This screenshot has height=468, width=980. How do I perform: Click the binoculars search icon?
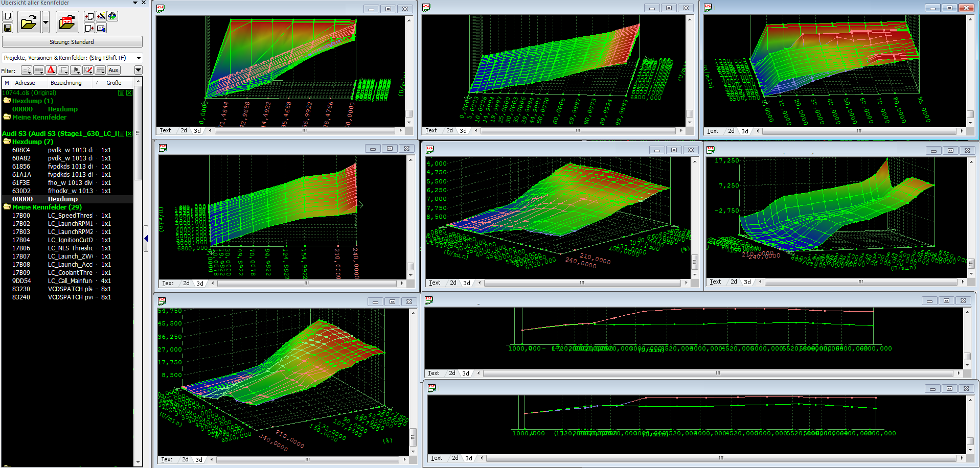point(112,16)
